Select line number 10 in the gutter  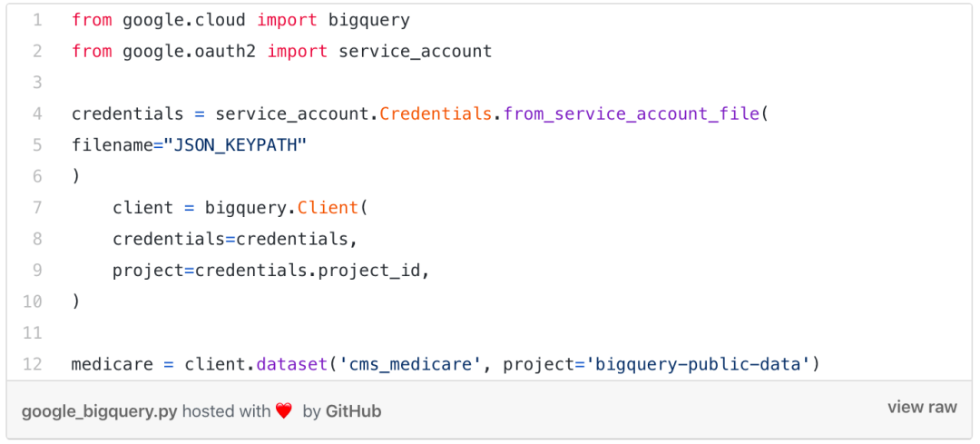33,301
